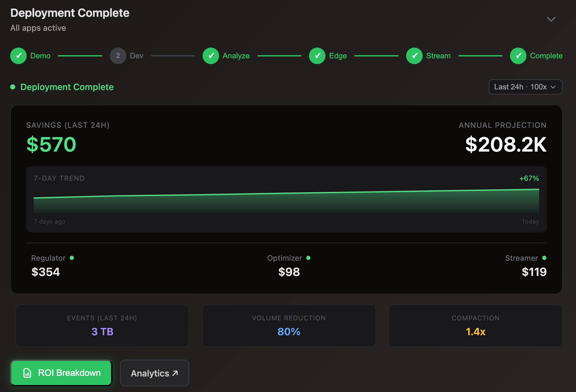
Task: Click the Analyze step checkmark icon
Action: [211, 56]
